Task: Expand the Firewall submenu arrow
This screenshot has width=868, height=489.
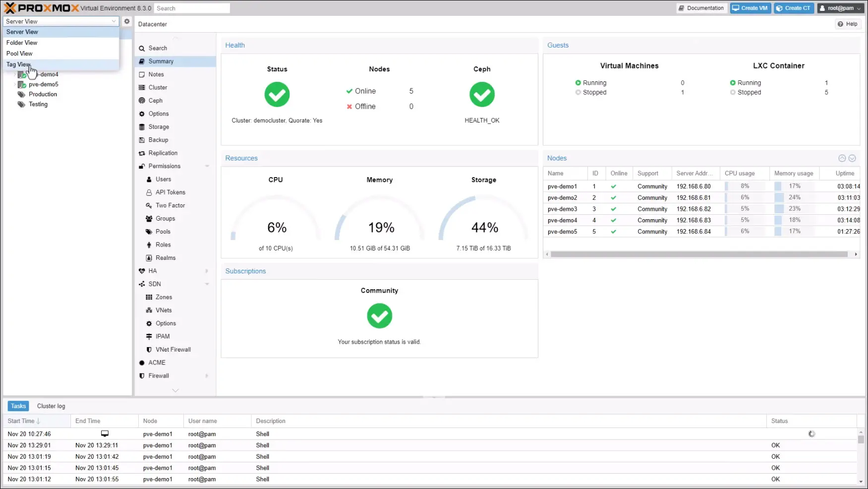Action: tap(207, 376)
